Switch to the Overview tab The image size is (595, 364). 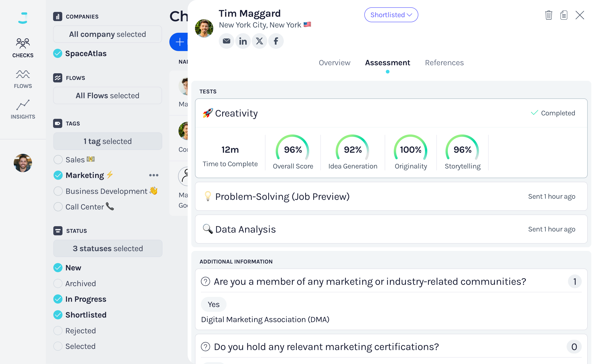335,62
